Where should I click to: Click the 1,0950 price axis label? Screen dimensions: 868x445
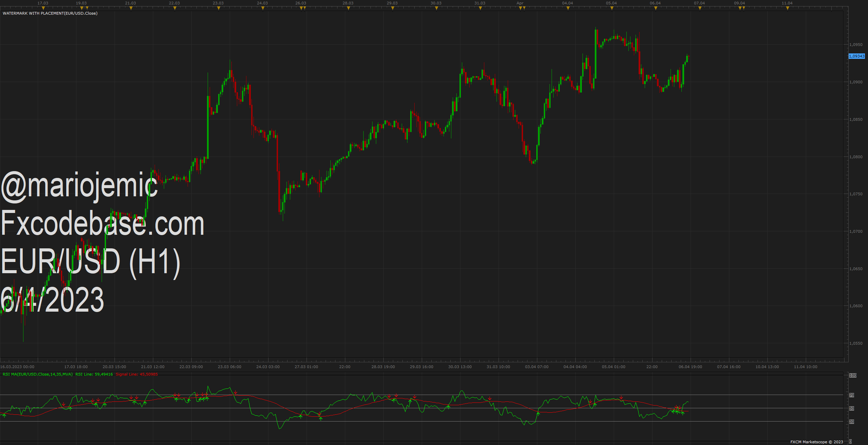click(x=856, y=45)
